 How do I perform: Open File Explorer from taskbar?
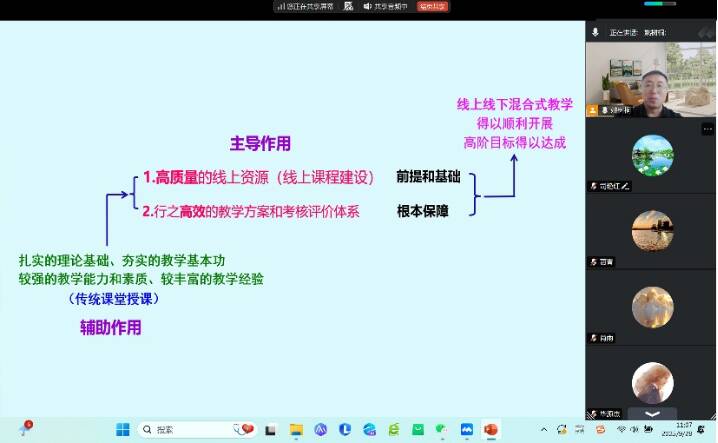(296, 430)
